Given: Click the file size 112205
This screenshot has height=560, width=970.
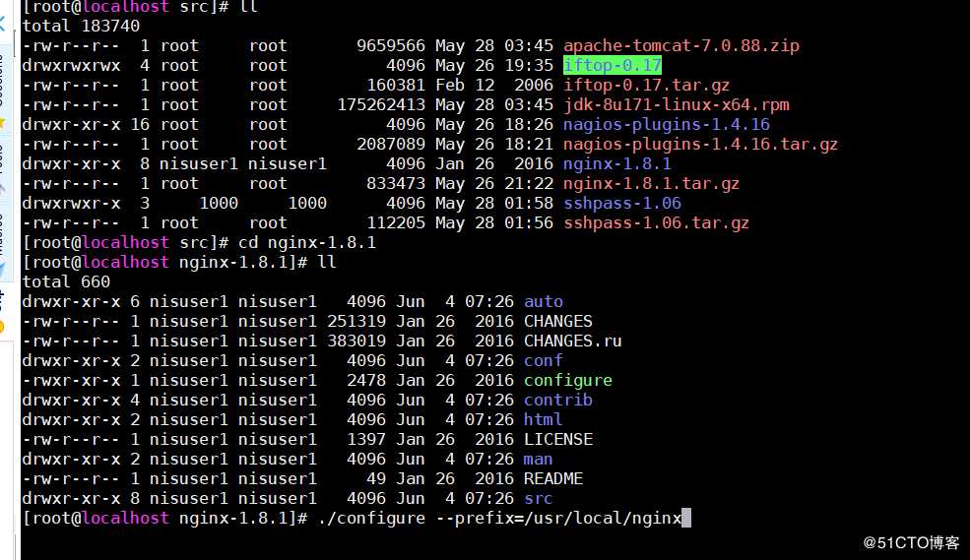Looking at the screenshot, I should click(396, 223).
